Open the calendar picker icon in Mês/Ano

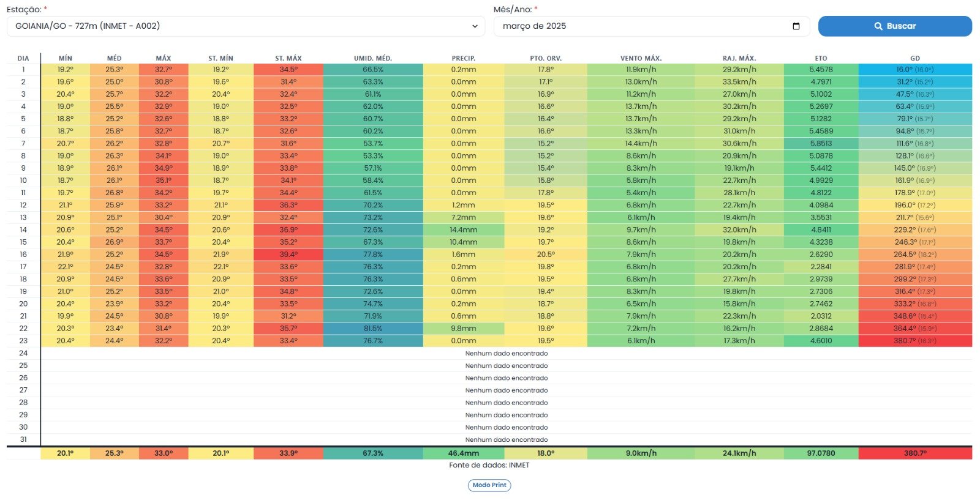[796, 26]
